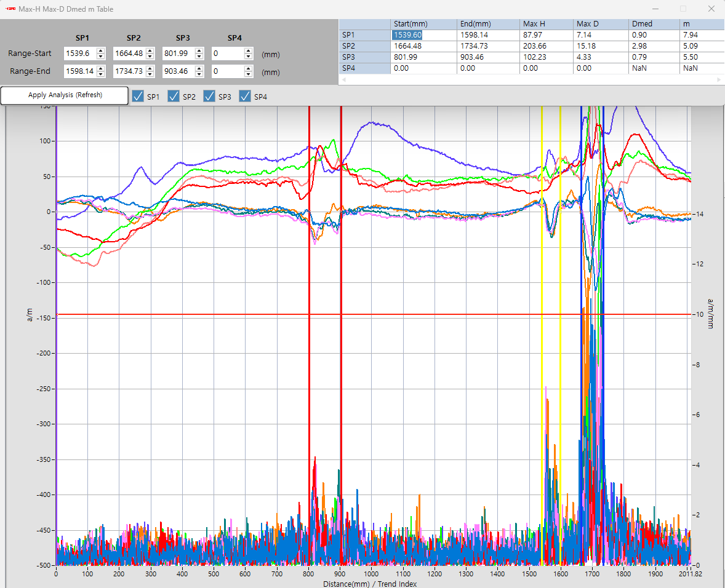Viewport: 725px width, 588px height.
Task: Toggle the SP2 series checkbox
Action: click(x=174, y=96)
